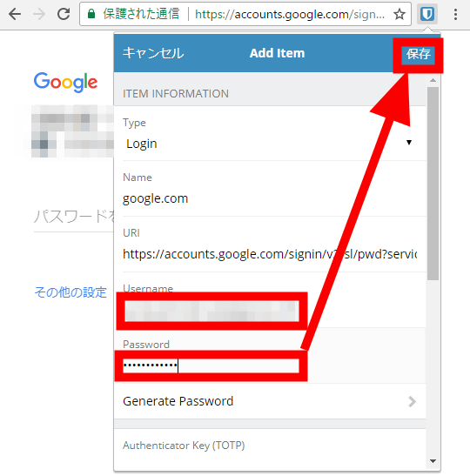
Task: Click the popup vertical scrollbar thumb
Action: click(x=433, y=184)
